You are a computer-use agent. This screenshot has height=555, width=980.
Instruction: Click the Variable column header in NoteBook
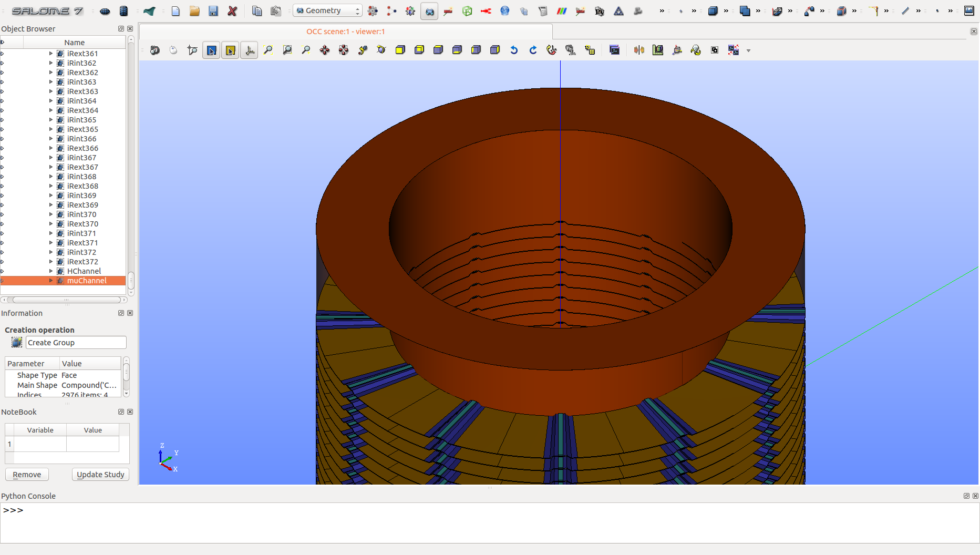pos(40,430)
